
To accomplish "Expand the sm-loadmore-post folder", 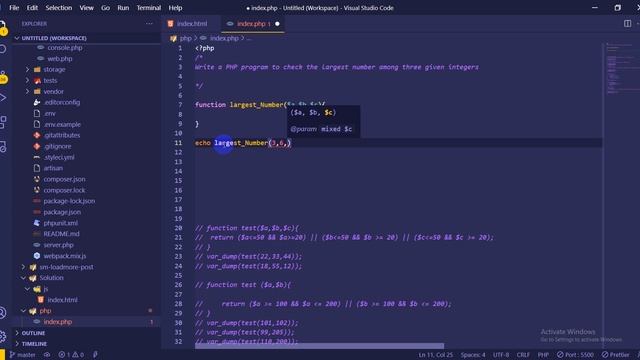I will coord(66,267).
